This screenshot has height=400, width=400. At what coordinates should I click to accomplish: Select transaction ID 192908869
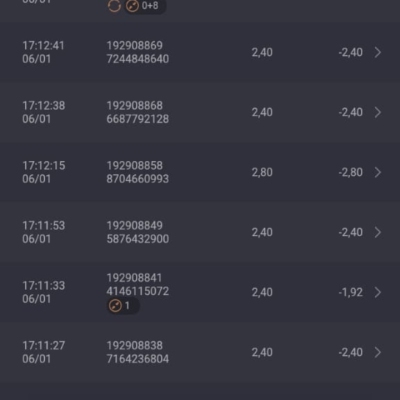click(135, 46)
